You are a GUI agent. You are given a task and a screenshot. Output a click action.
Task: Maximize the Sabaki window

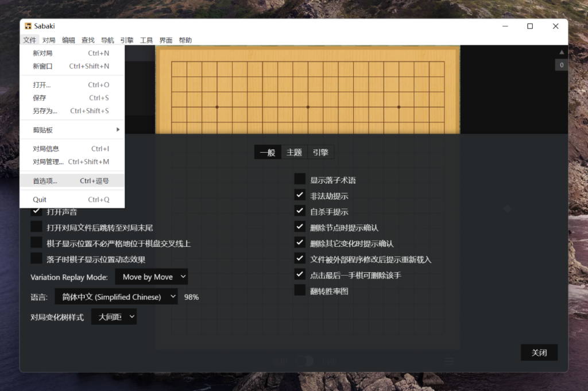(x=530, y=26)
